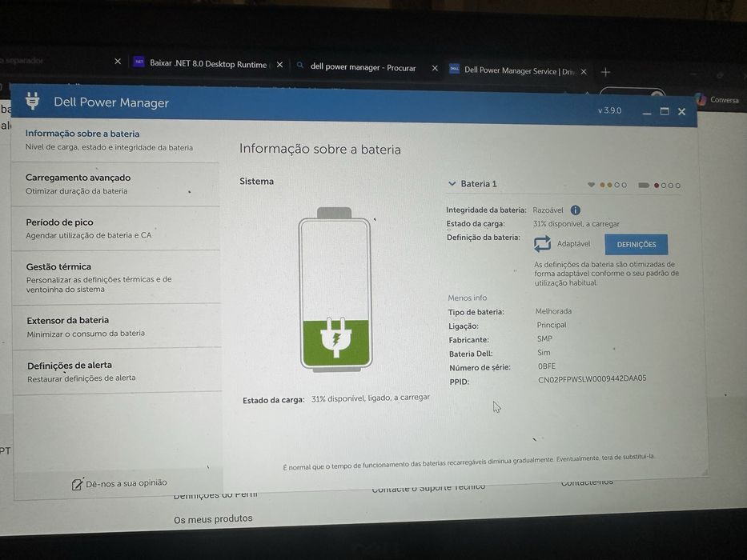Click Os meus produtos link in browser
Viewport: 747px width, 560px height.
[x=213, y=518]
